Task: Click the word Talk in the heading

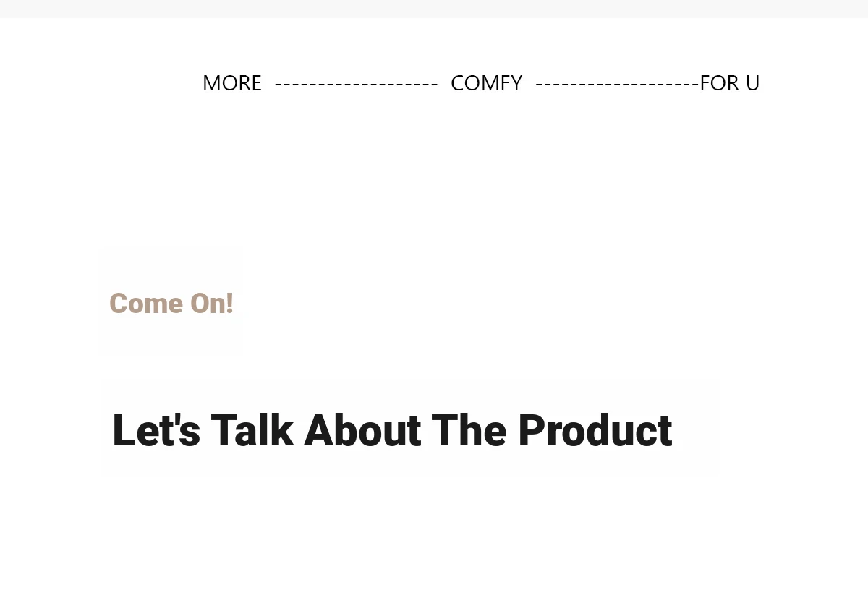Action: 252,431
